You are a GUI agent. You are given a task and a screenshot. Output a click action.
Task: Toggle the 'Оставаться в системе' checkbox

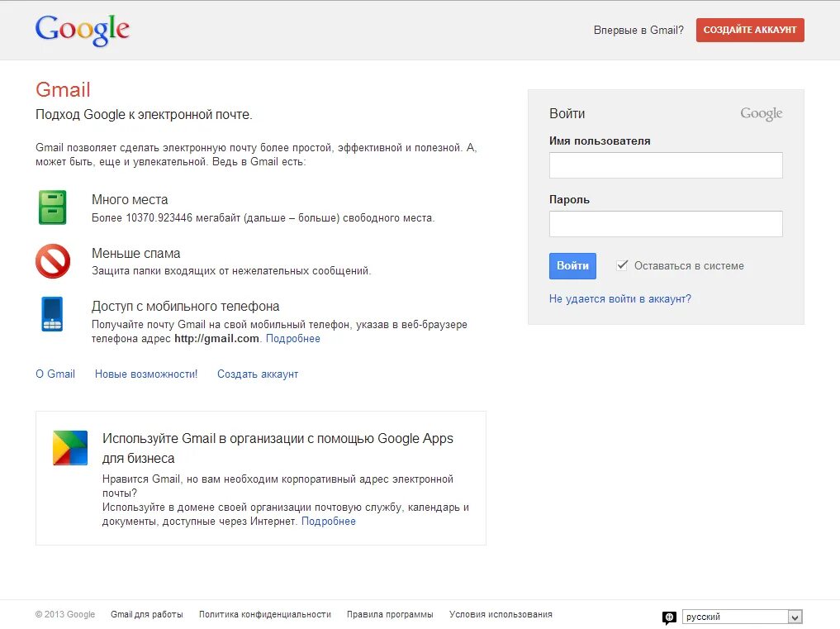pos(623,265)
